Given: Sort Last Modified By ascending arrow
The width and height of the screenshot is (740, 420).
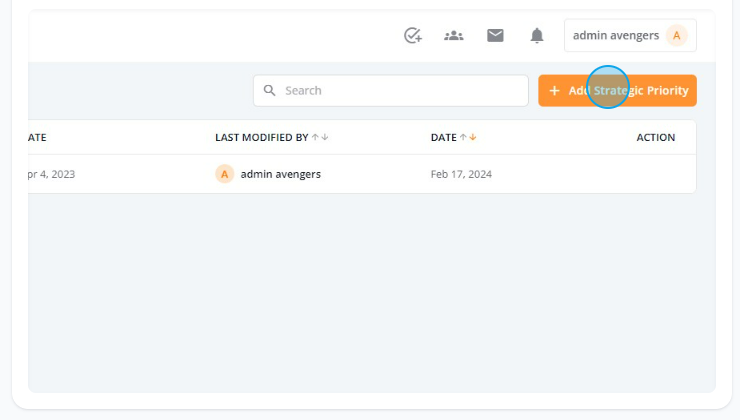Looking at the screenshot, I should pos(315,137).
